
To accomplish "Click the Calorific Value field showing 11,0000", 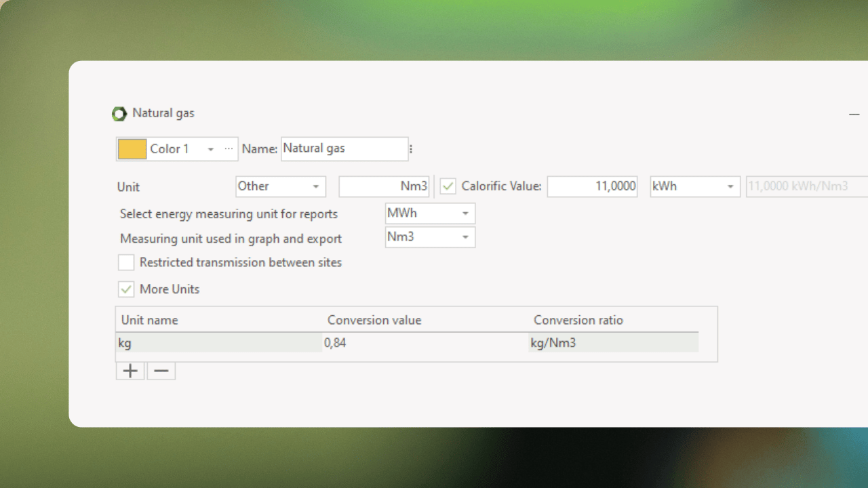I will point(591,186).
